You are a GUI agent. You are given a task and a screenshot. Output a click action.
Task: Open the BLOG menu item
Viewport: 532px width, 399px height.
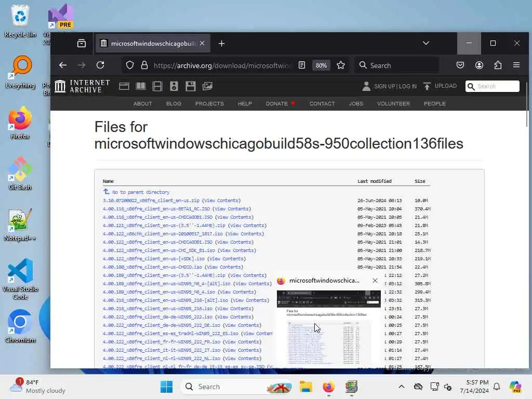(x=174, y=103)
